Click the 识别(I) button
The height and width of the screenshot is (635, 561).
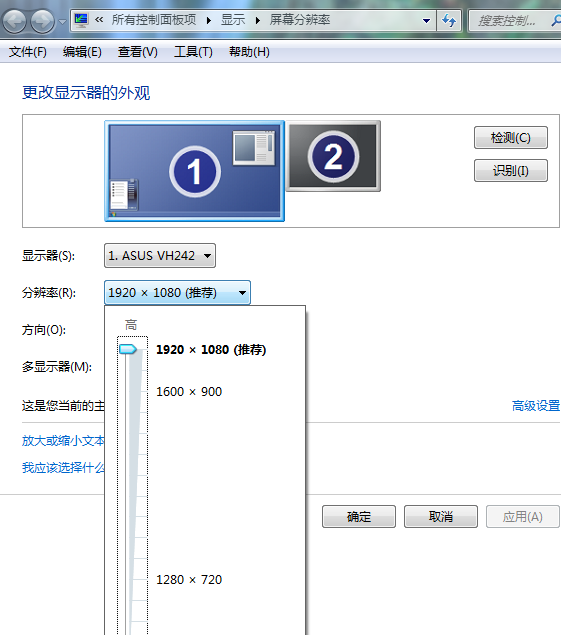click(x=511, y=170)
